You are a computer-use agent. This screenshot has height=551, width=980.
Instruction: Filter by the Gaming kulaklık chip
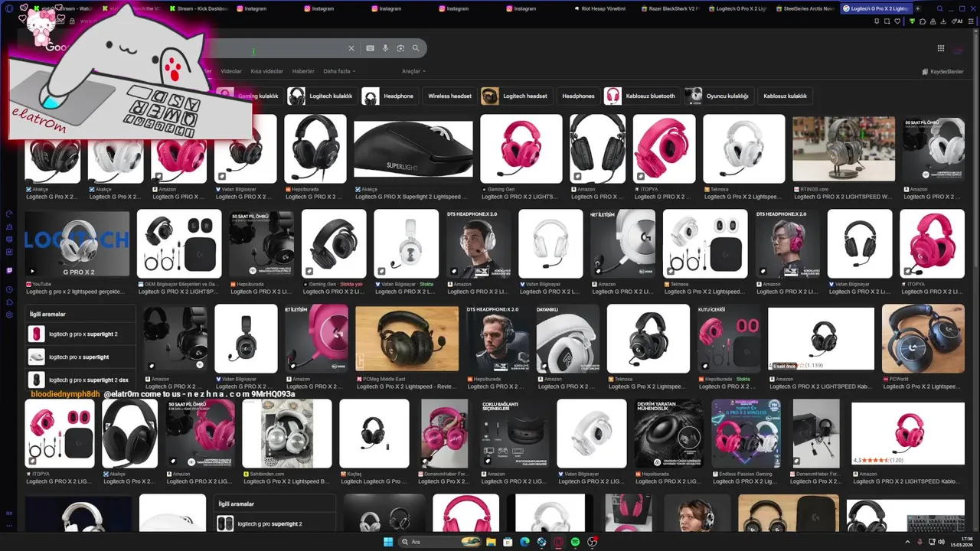(x=249, y=96)
